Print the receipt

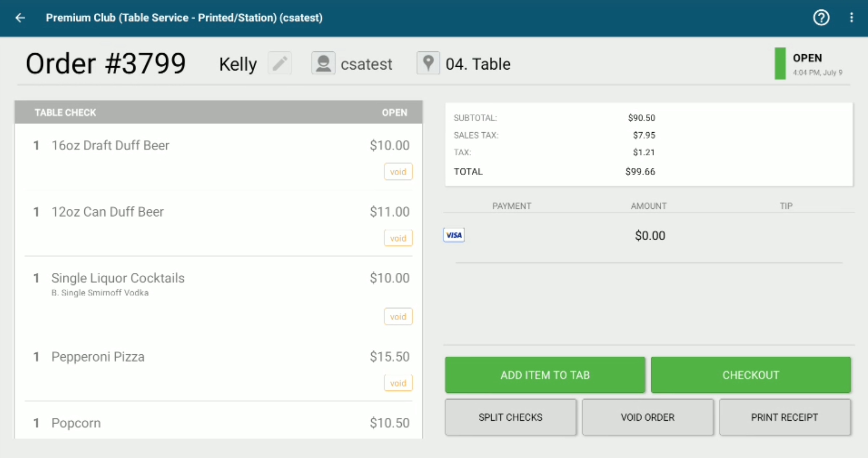click(x=785, y=417)
